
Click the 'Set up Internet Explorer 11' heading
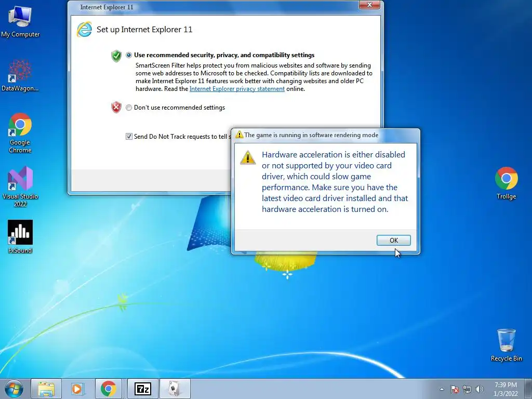pos(144,30)
